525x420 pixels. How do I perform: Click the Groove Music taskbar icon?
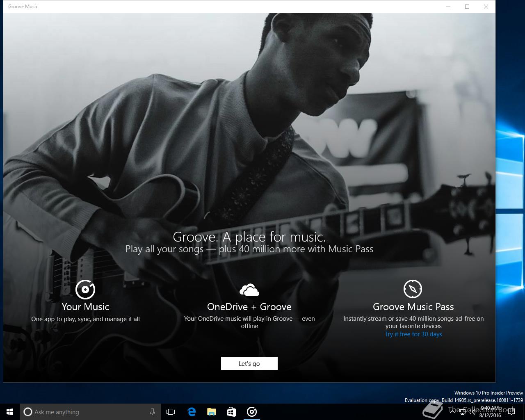(252, 412)
